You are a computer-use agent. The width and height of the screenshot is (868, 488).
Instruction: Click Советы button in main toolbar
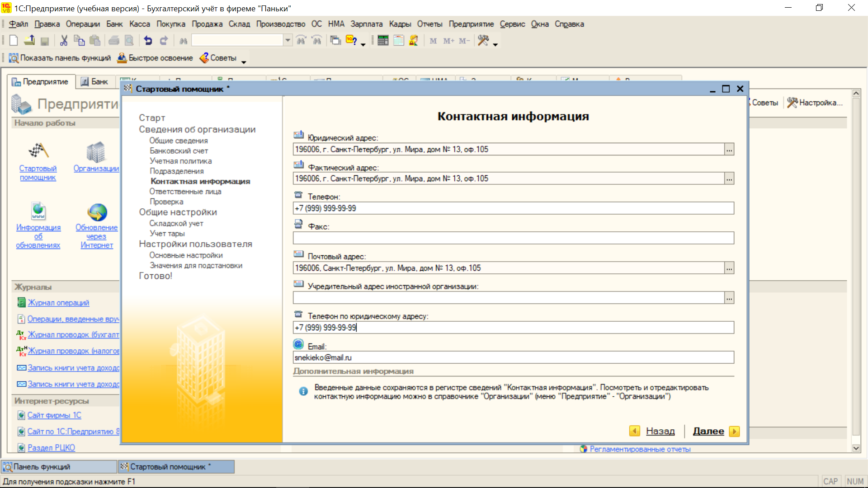[x=218, y=58]
